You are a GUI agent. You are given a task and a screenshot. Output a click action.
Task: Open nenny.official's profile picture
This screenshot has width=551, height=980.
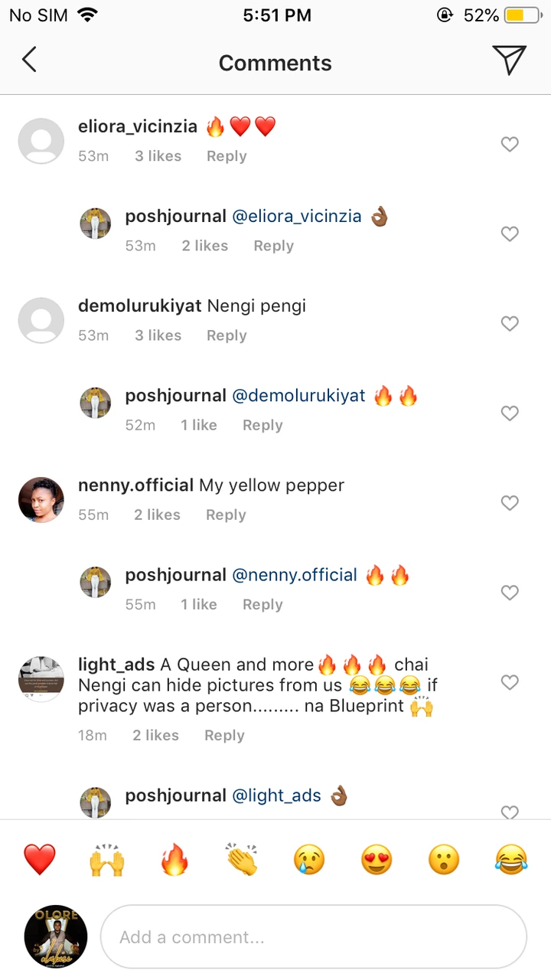41,500
